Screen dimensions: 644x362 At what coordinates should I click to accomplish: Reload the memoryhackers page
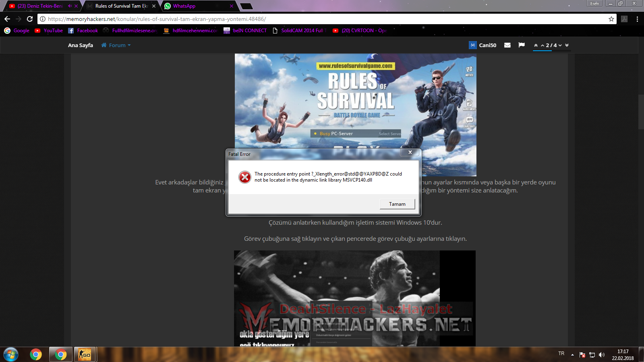[x=30, y=19]
